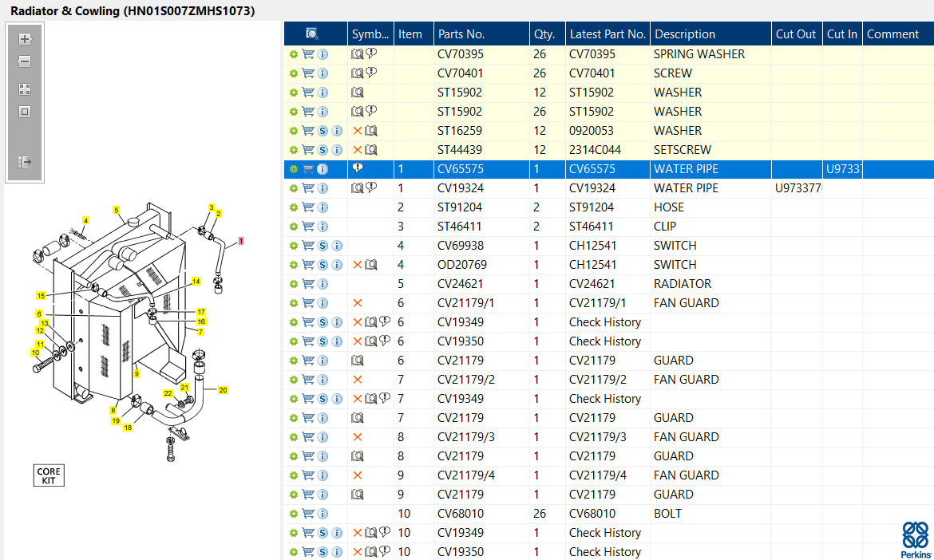Click the single-square fit diagram icon

tap(25, 112)
